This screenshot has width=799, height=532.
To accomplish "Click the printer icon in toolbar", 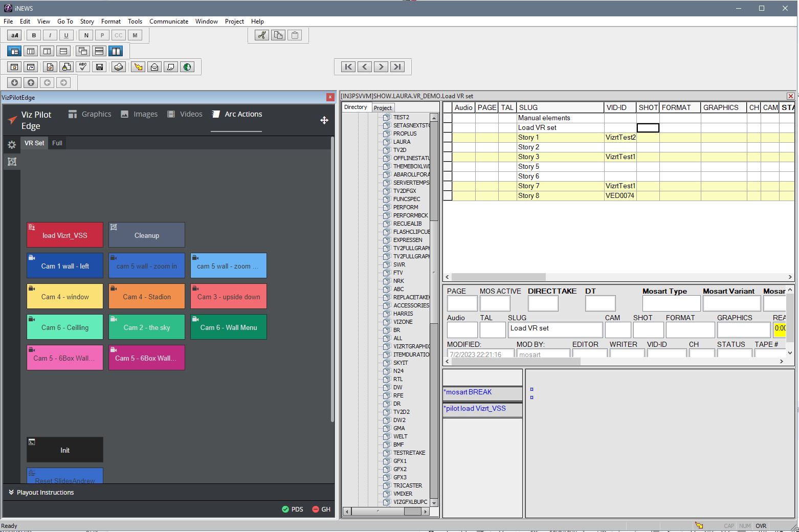I will coord(119,67).
